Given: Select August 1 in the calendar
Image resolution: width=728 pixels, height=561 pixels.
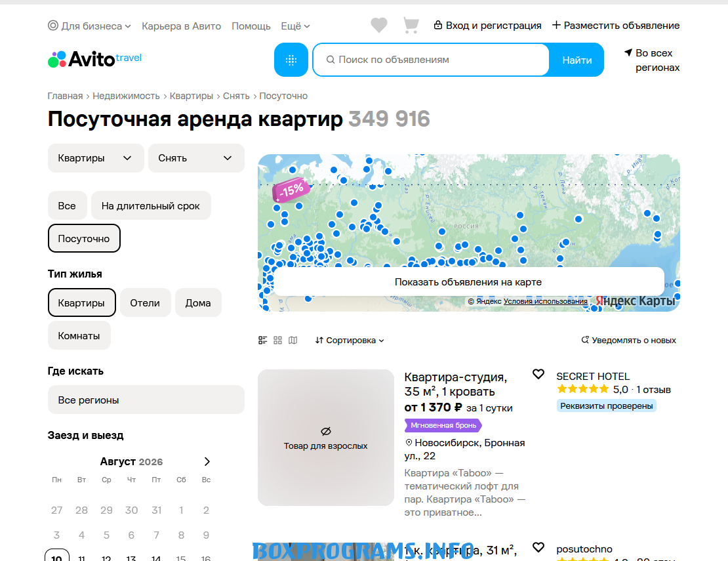Looking at the screenshot, I should (181, 510).
